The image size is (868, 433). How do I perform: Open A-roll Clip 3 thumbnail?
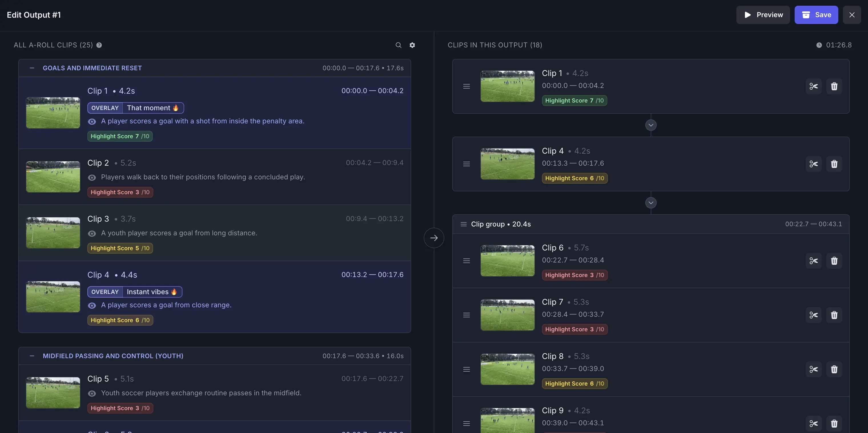[53, 233]
